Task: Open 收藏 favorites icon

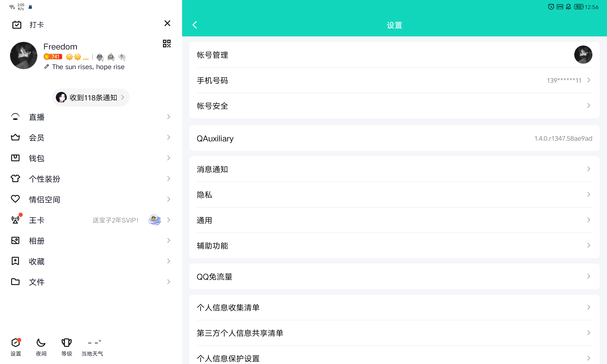Action: click(x=15, y=261)
